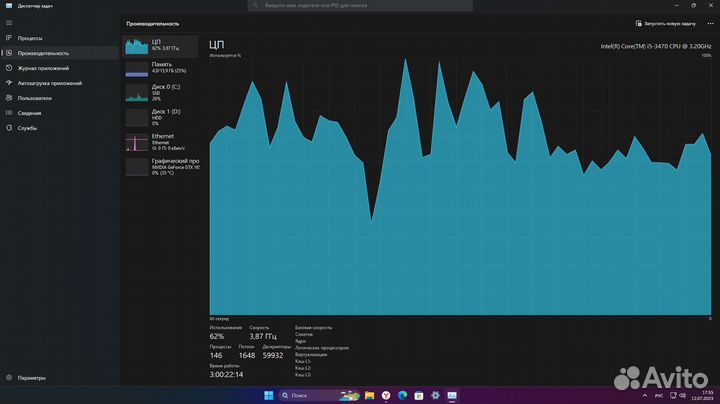Click the Параметры gear icon
720x404 pixels.
click(x=9, y=378)
